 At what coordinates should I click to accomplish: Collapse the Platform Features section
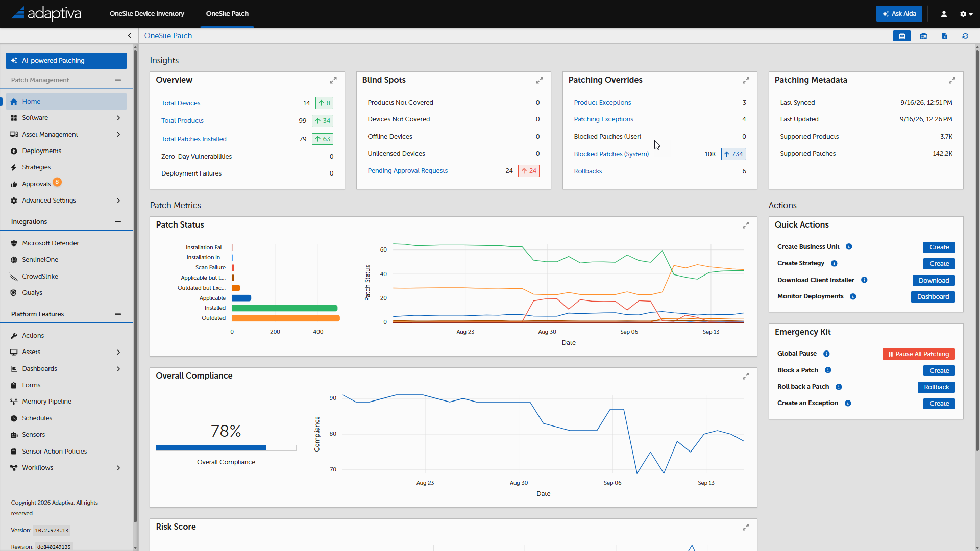coord(118,314)
